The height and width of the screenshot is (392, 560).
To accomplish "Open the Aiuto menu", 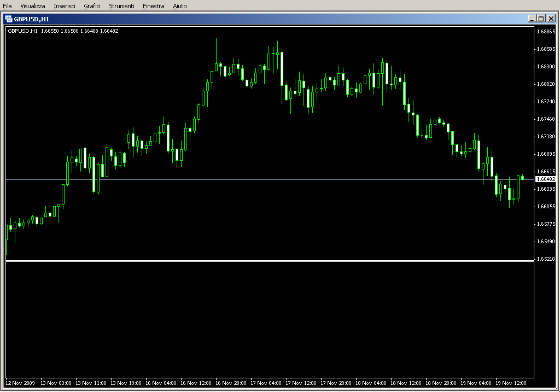I will click(x=179, y=6).
